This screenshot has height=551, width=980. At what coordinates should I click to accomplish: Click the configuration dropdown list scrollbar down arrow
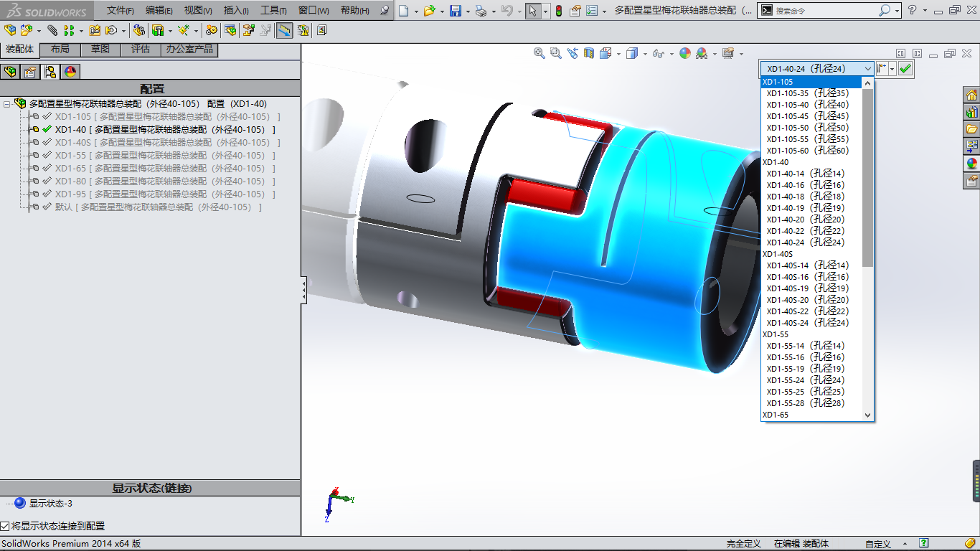(x=868, y=415)
